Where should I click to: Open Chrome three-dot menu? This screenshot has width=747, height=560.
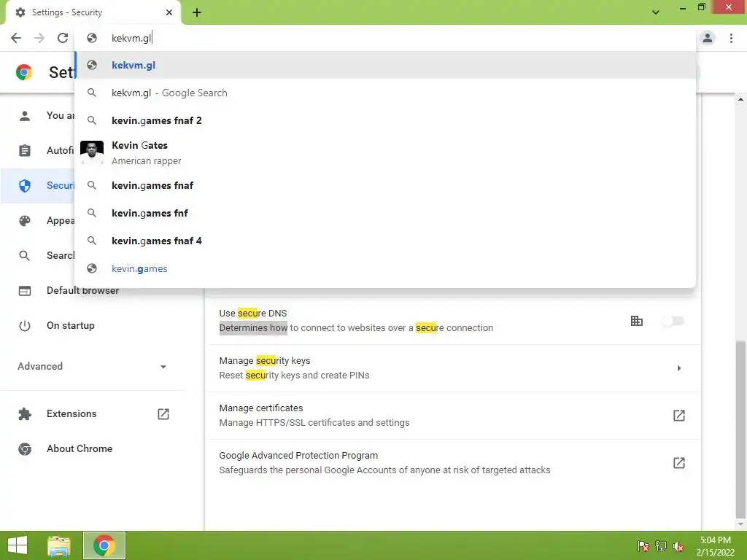731,38
